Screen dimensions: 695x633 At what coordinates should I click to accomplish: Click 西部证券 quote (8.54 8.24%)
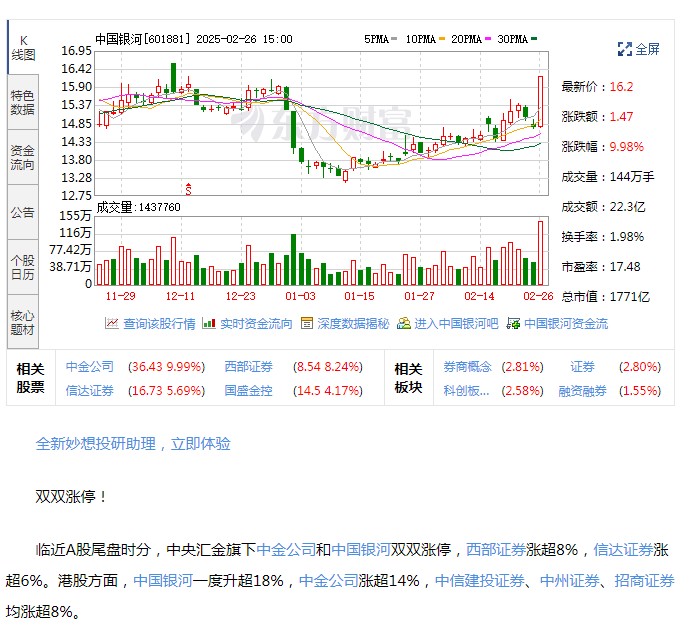pyautogui.click(x=328, y=367)
